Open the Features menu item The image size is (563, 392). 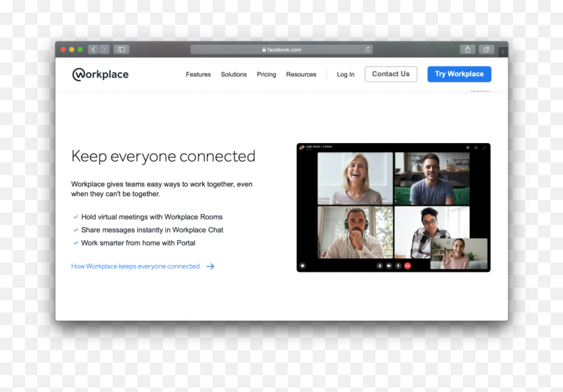pyautogui.click(x=198, y=74)
